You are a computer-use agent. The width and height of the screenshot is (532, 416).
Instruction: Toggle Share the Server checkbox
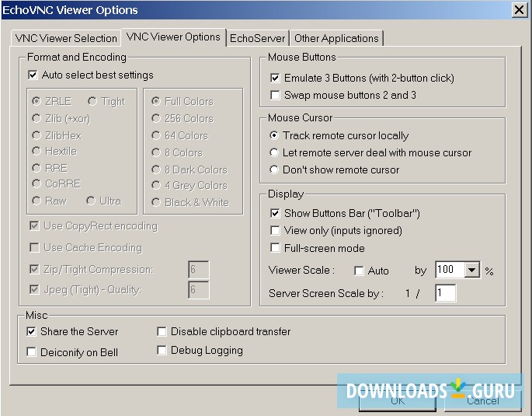pyautogui.click(x=31, y=331)
